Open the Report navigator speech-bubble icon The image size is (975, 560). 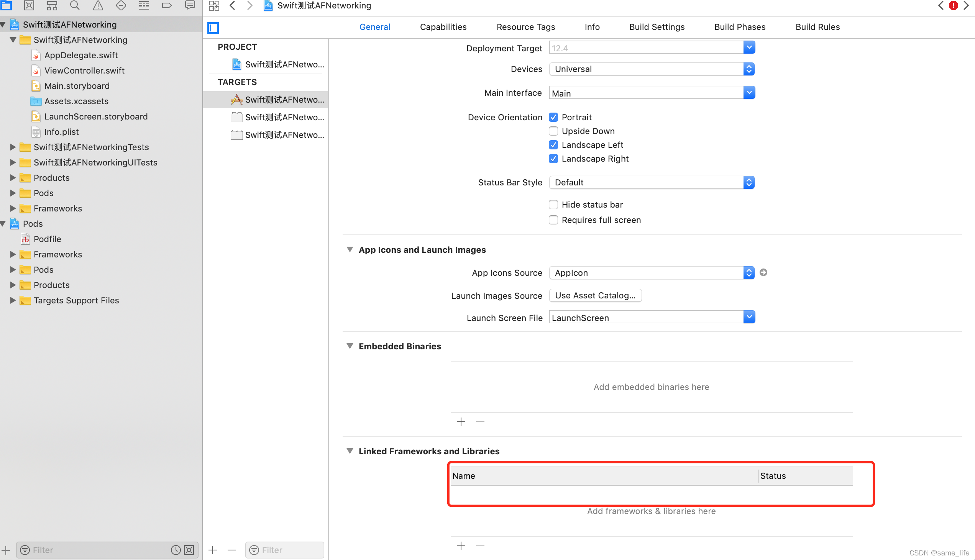[190, 5]
